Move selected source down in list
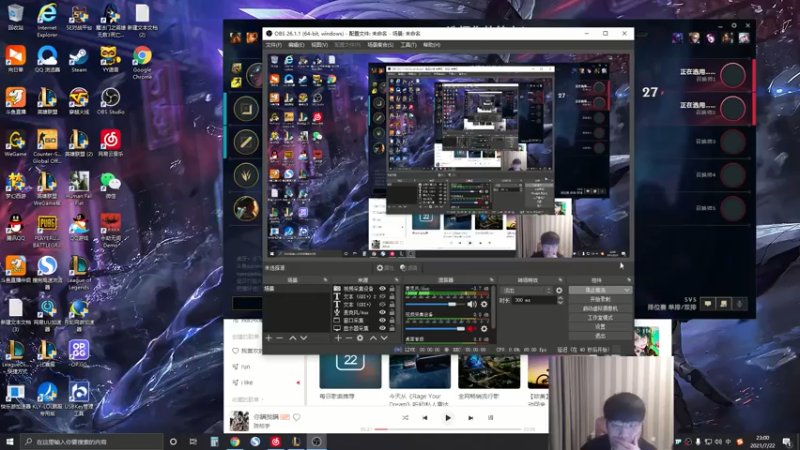The height and width of the screenshot is (450, 800). click(x=384, y=338)
